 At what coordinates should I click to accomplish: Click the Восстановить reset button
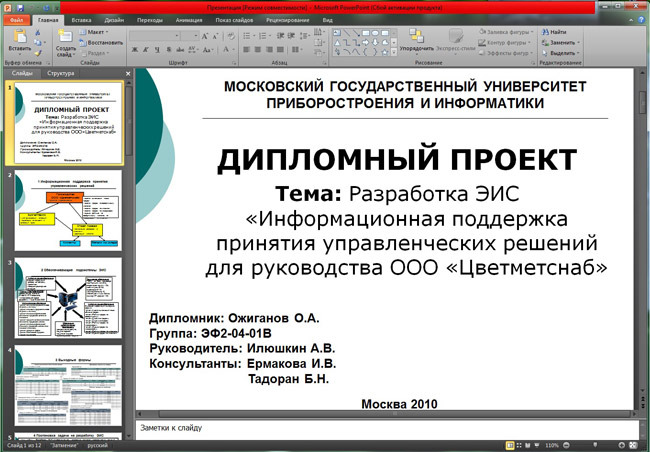101,43
